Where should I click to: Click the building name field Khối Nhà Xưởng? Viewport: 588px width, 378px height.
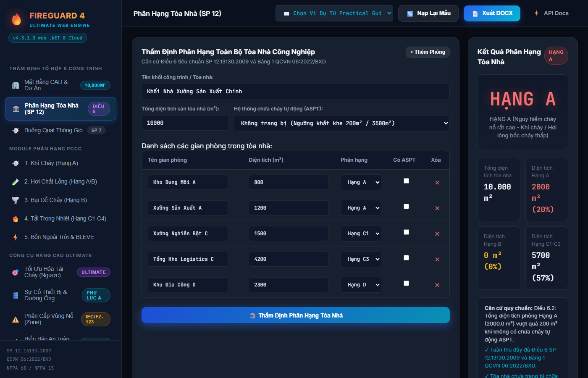[296, 92]
